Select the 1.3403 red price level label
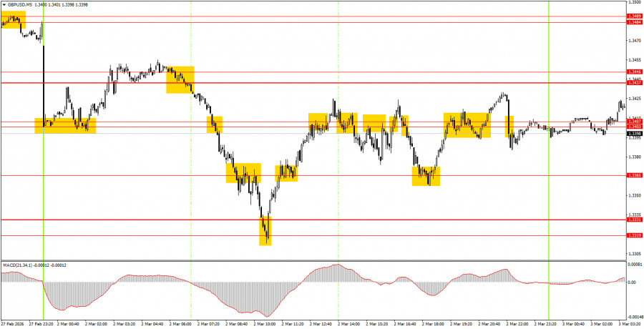This screenshot has width=644, height=329. pos(633,127)
